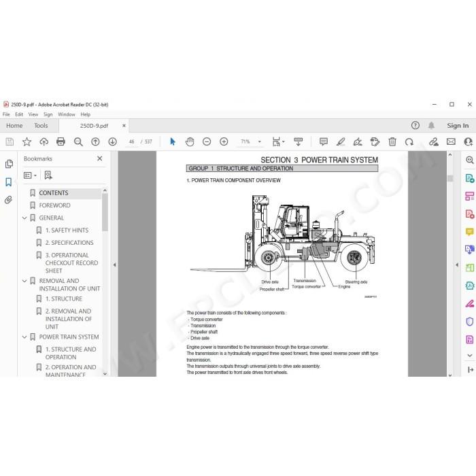View notifications bell
This screenshot has width=476, height=476.
tap(431, 125)
